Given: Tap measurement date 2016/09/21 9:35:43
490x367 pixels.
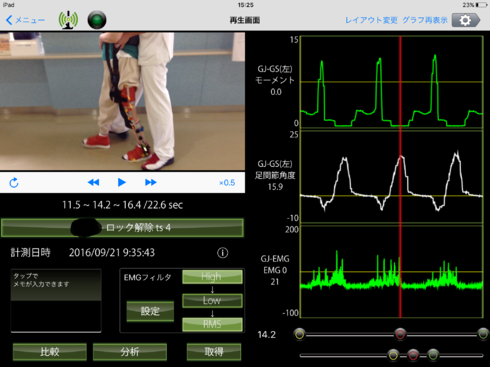Looking at the screenshot, I should tap(112, 253).
